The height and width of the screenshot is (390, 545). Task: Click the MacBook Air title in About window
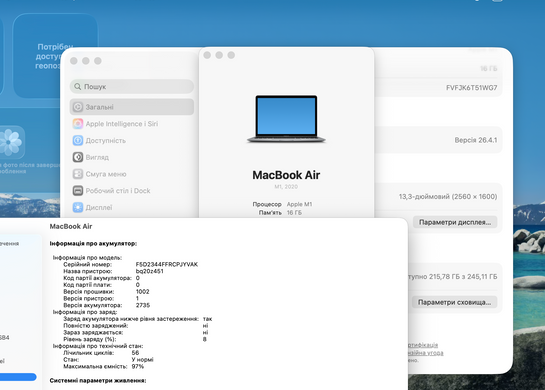286,175
